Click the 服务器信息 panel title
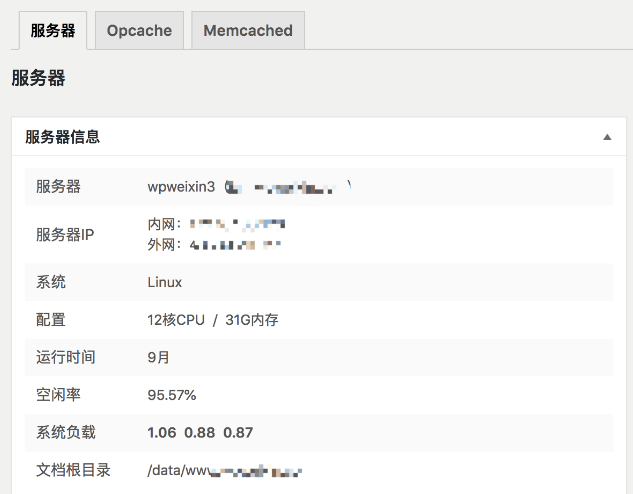The height and width of the screenshot is (494, 633). [x=62, y=137]
